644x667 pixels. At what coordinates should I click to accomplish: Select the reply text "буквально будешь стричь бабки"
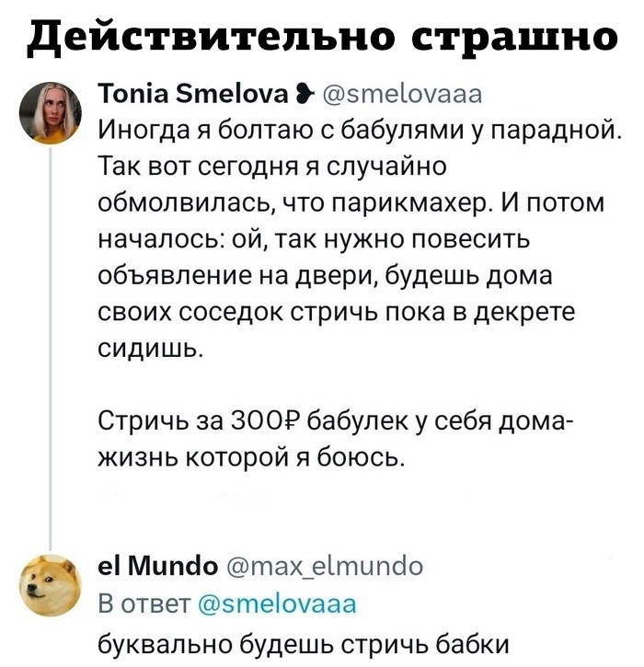(304, 644)
